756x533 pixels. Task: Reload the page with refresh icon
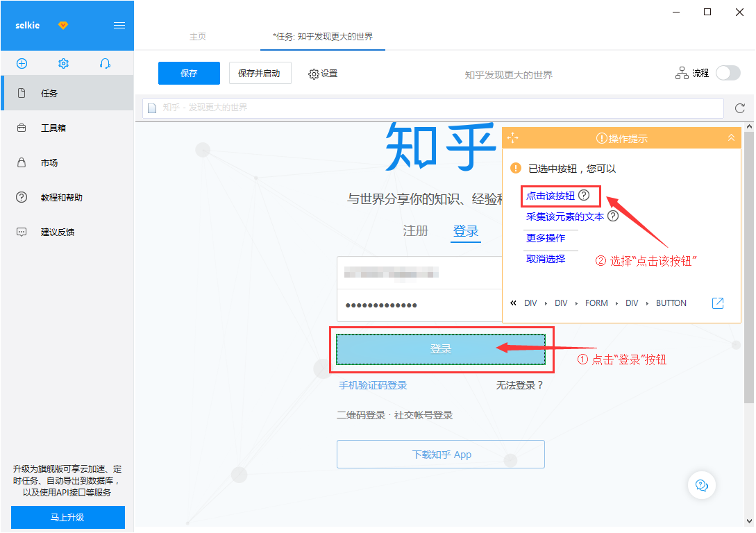[739, 108]
